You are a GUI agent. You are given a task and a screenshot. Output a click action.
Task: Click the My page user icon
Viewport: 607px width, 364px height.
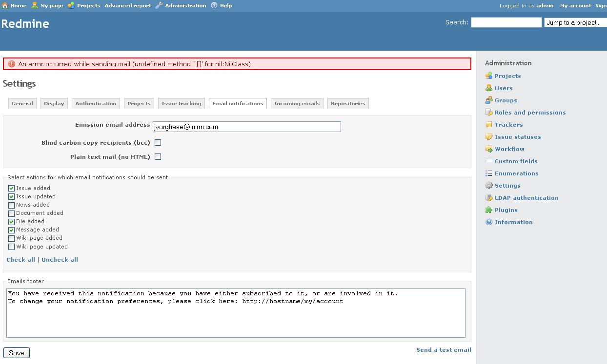tap(35, 5)
